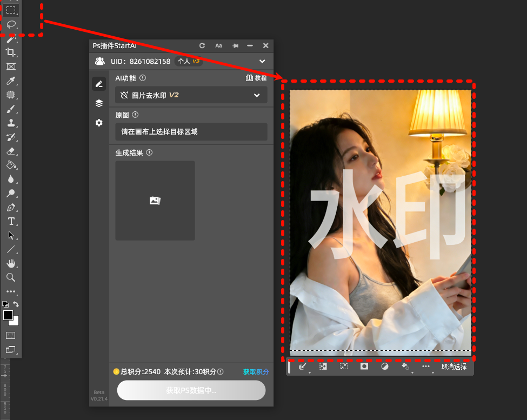Click the Zoom magnifier tool
Viewport: 527px width, 420px height.
tap(11, 277)
